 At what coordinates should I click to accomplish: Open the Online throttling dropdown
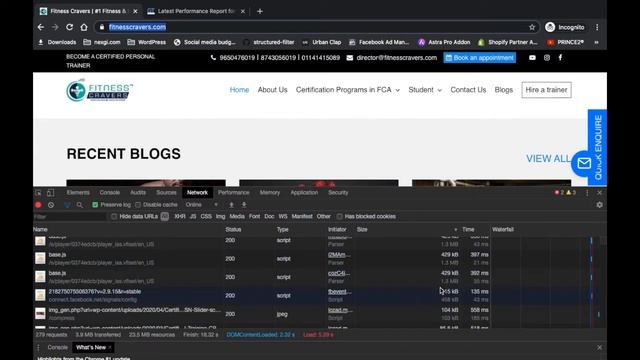pos(202,205)
